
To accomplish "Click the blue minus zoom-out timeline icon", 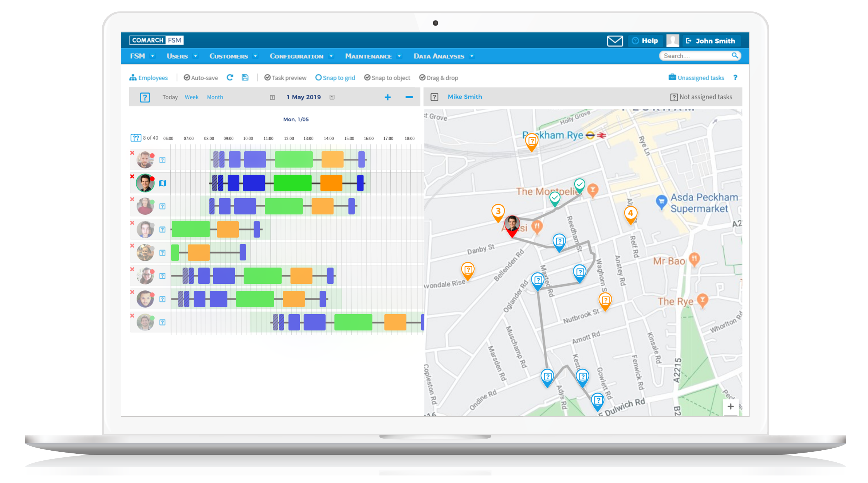I will (x=409, y=97).
